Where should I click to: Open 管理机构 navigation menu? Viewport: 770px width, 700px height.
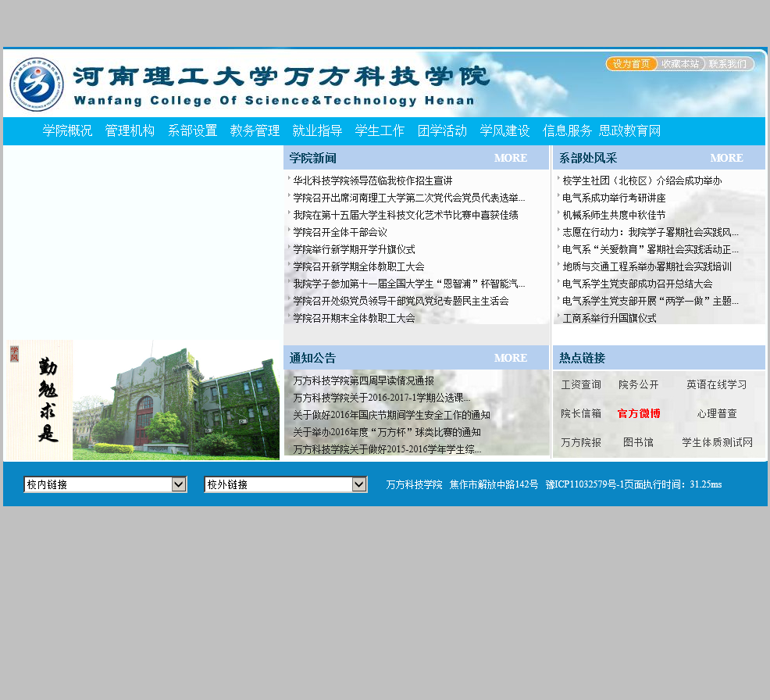click(x=130, y=130)
